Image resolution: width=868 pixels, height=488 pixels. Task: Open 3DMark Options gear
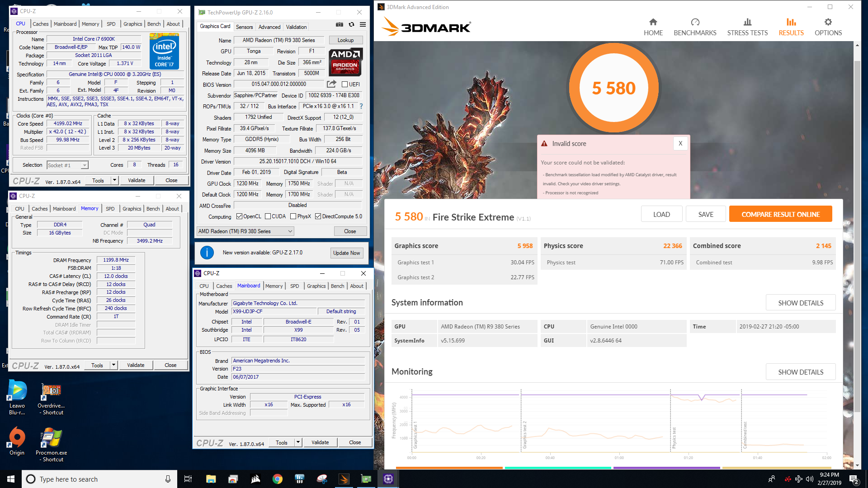click(x=828, y=27)
